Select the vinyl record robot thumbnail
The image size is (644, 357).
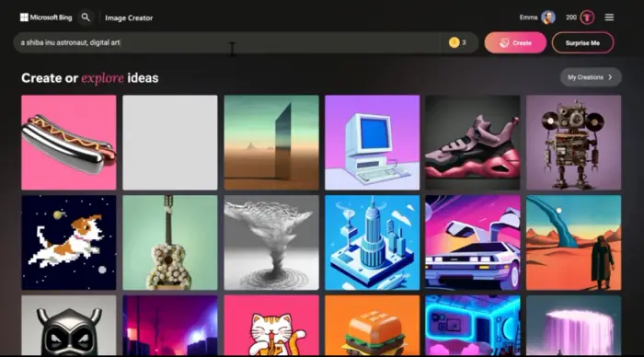coord(574,143)
